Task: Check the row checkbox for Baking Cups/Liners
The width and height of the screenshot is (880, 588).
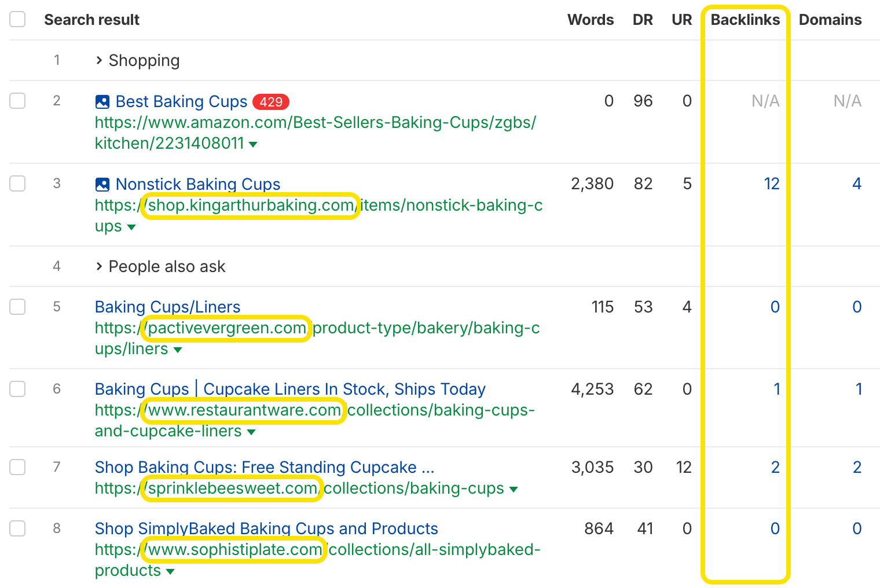Action: [x=17, y=307]
